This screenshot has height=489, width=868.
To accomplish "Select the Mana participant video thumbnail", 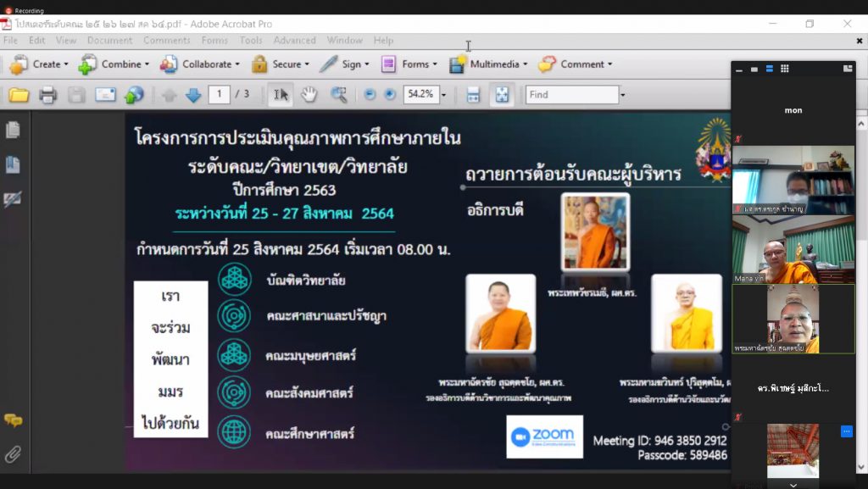I will pos(793,249).
